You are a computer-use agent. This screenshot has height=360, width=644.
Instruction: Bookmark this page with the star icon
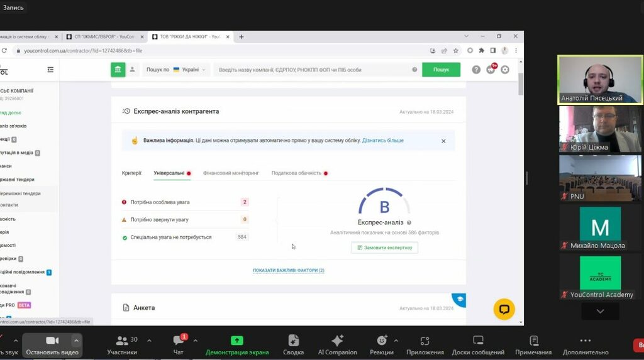click(x=456, y=51)
